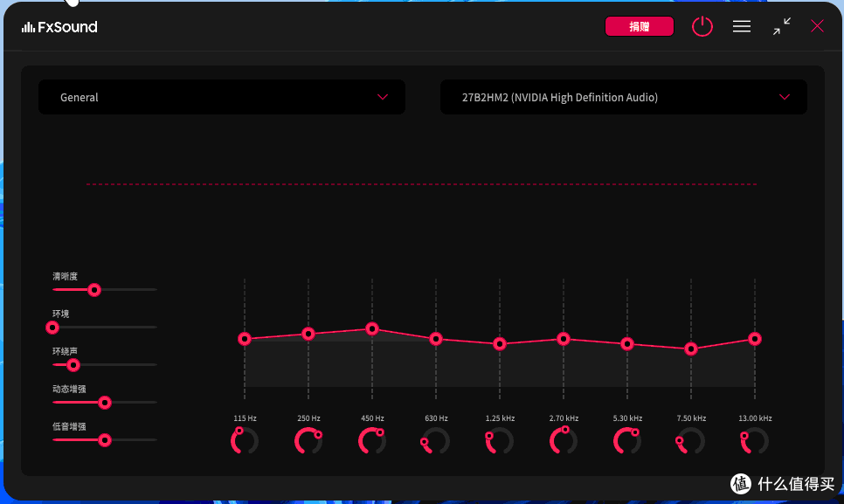Click the 低音增强 bass boost slider handle
This screenshot has width=844, height=504.
coord(105,440)
